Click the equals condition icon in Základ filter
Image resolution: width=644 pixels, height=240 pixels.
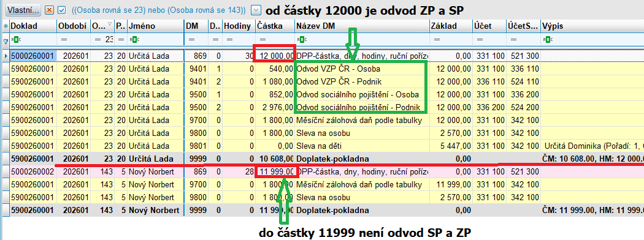437,40
